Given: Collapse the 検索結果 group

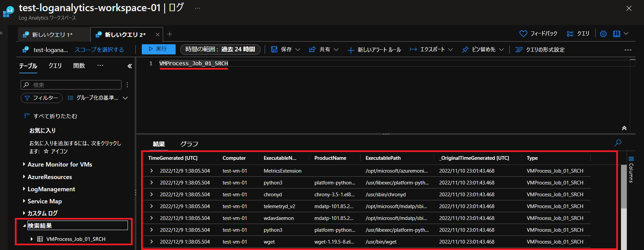Looking at the screenshot, I should (24, 226).
